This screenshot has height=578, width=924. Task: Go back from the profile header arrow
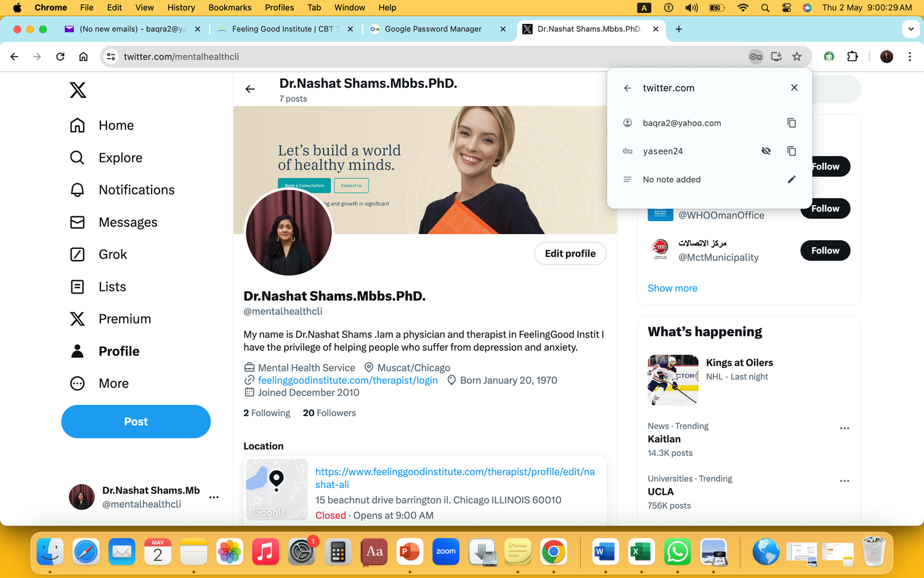click(250, 89)
